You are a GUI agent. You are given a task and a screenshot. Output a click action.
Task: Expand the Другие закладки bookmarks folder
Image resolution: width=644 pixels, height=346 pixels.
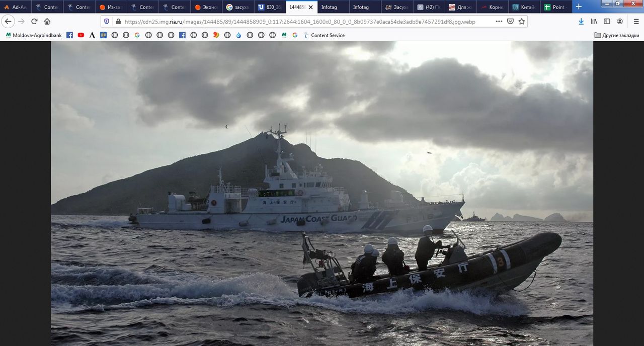(617, 35)
